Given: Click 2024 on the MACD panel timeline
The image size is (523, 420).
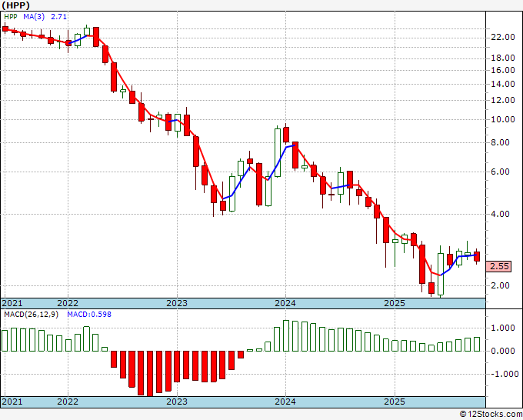Looking at the screenshot, I should click(285, 402).
